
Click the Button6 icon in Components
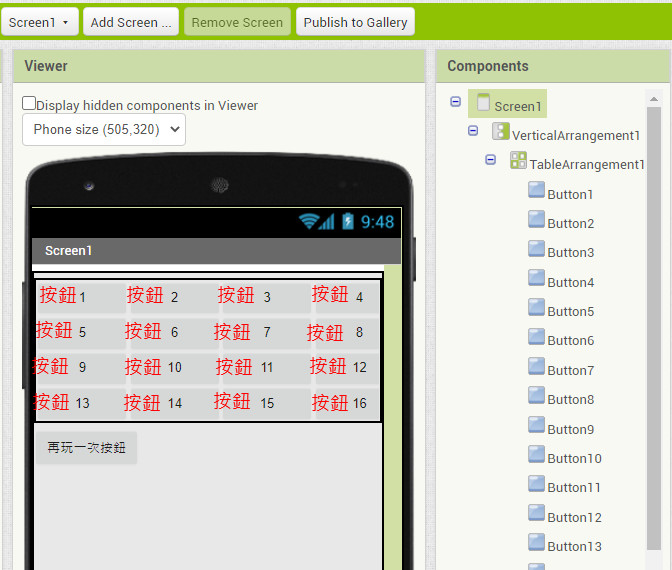[536, 336]
